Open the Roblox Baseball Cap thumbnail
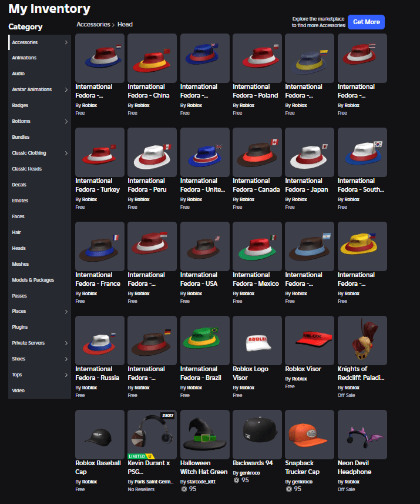The height and width of the screenshot is (504, 420). [100, 434]
